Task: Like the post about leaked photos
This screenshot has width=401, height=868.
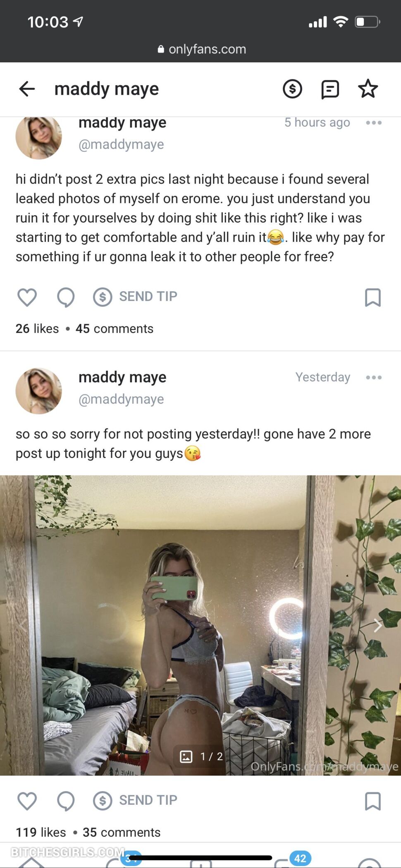Action: (x=27, y=297)
